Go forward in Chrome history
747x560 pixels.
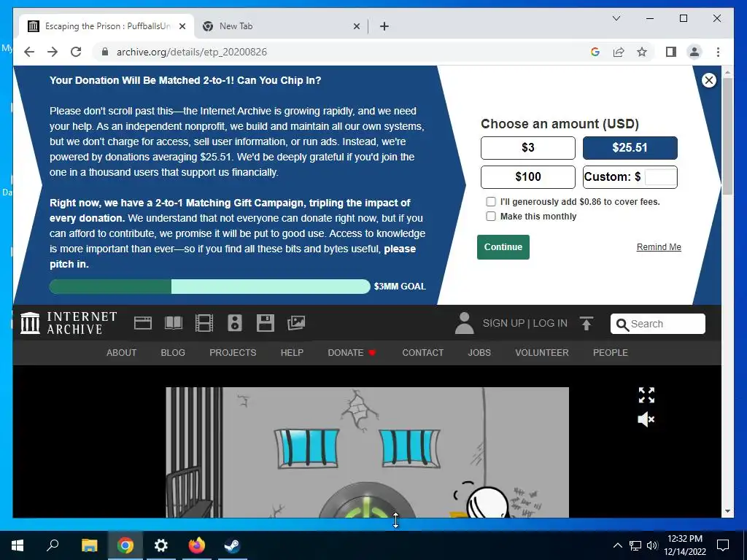pos(53,52)
